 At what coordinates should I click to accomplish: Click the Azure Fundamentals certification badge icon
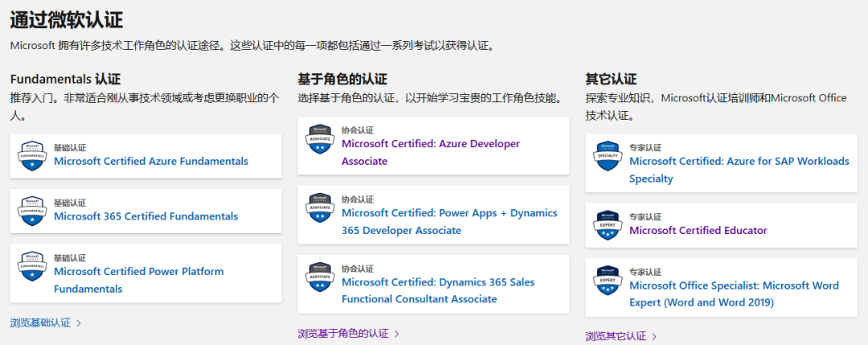tap(31, 155)
